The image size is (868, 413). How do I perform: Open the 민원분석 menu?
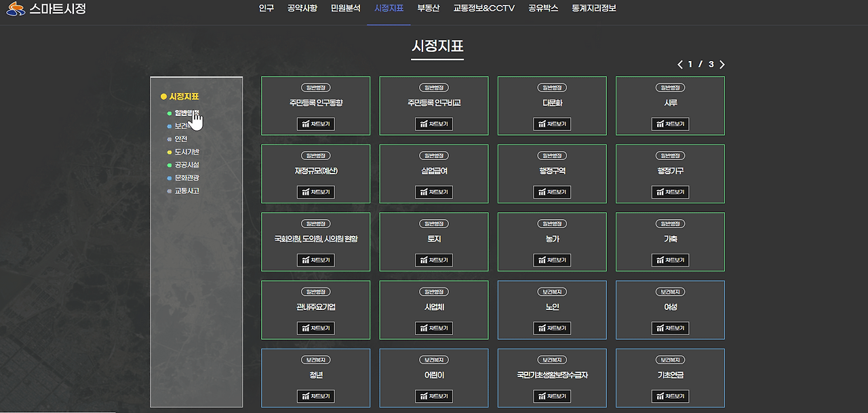pos(346,8)
